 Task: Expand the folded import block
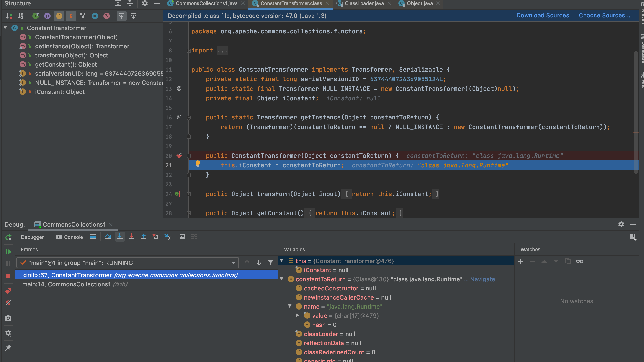tap(188, 51)
